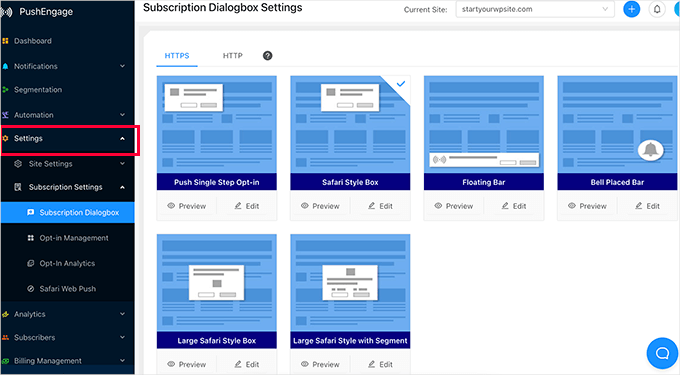Switch to the HTTPS tab
Image resolution: width=680 pixels, height=375 pixels.
click(x=177, y=56)
